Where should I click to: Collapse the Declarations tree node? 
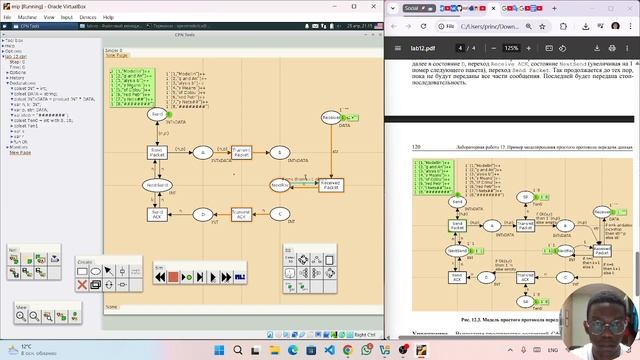[x=7, y=83]
